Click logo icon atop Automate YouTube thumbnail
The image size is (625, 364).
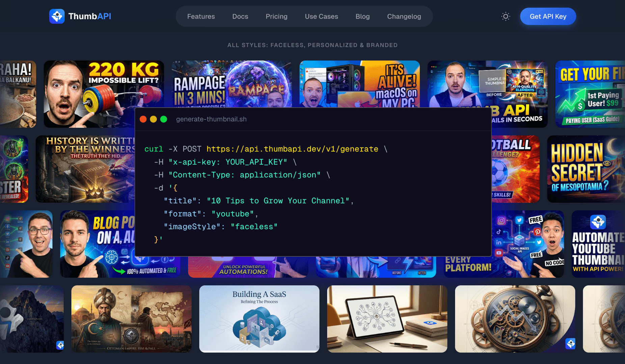[x=598, y=222]
